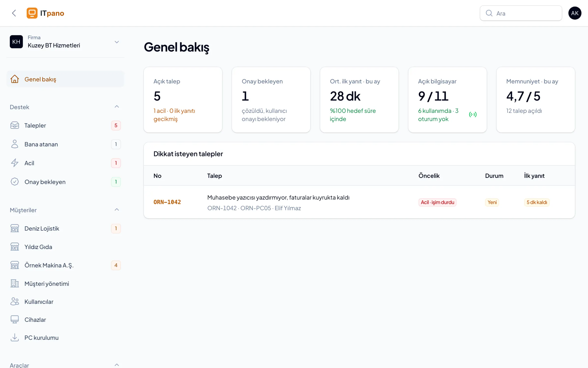Click the İlk yanıt column header
588x368 pixels.
(x=534, y=176)
